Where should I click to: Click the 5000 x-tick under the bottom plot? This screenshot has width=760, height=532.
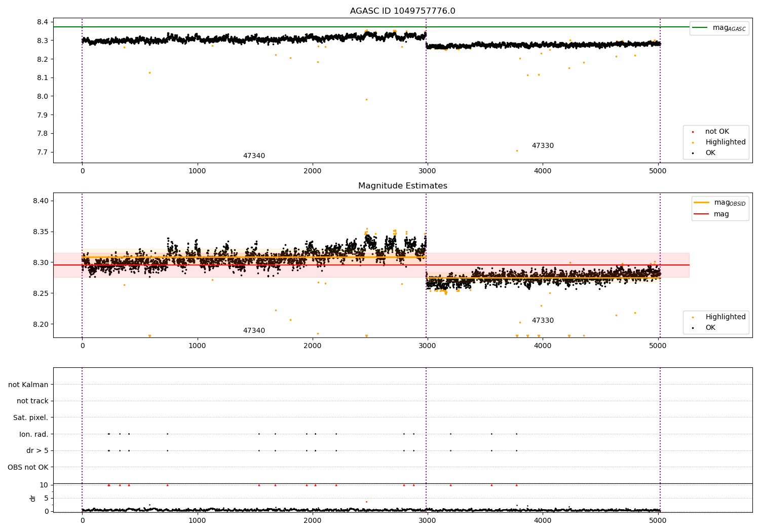658,520
